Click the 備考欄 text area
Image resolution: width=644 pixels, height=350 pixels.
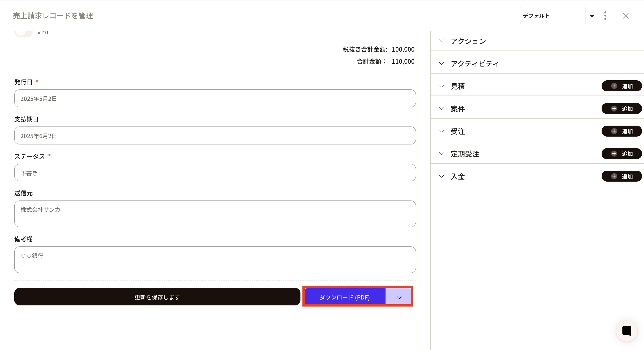[x=215, y=260]
